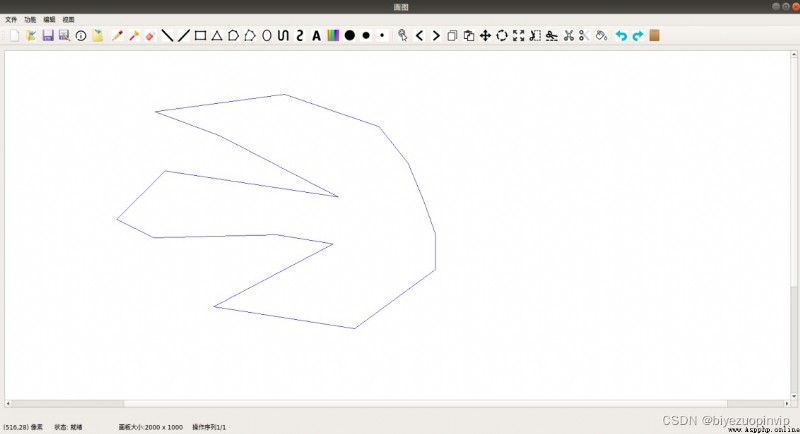Click the cursor coordinates status text

[x=23, y=427]
